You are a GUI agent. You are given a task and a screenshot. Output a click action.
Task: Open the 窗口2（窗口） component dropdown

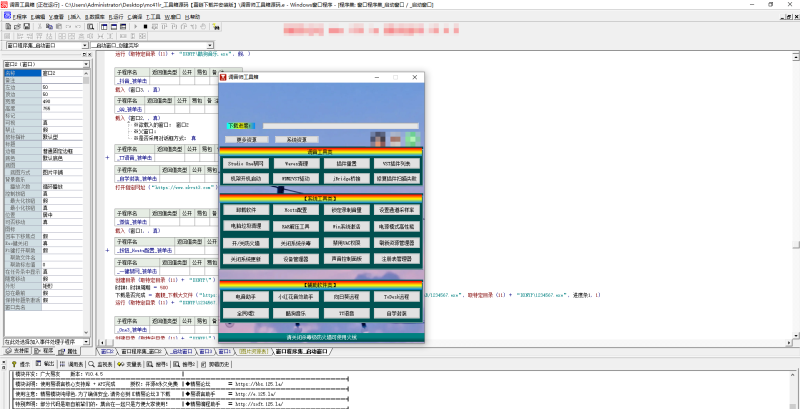86,64
